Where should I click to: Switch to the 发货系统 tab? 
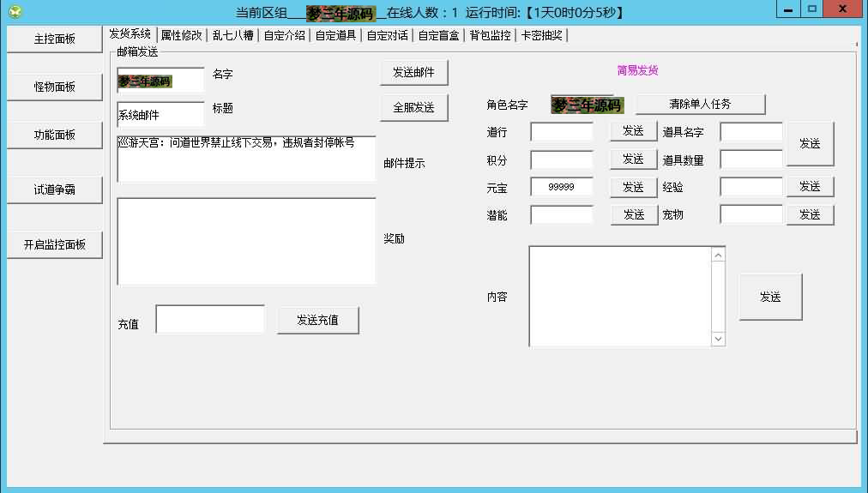click(x=130, y=33)
